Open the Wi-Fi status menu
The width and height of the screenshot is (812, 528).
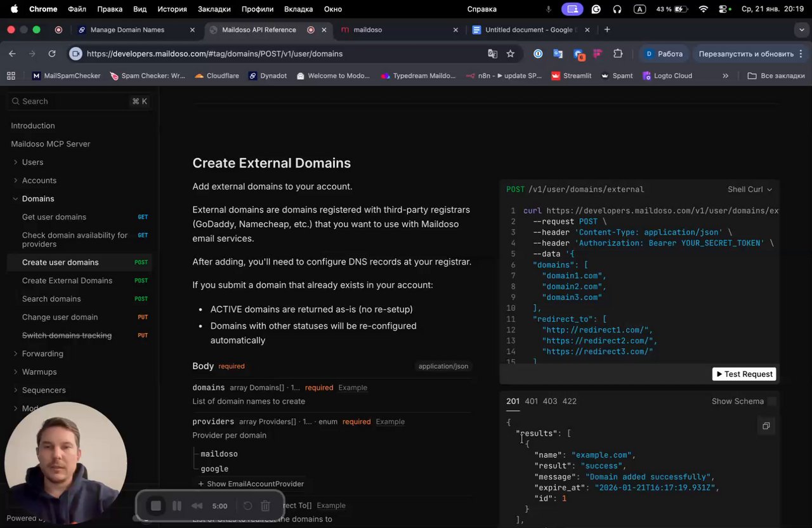[703, 9]
